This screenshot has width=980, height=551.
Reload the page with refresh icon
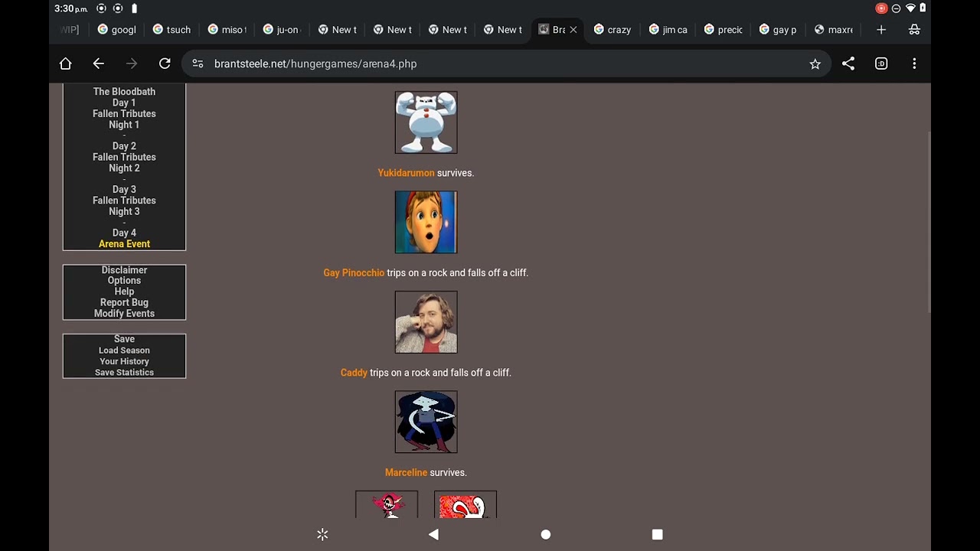pos(165,64)
